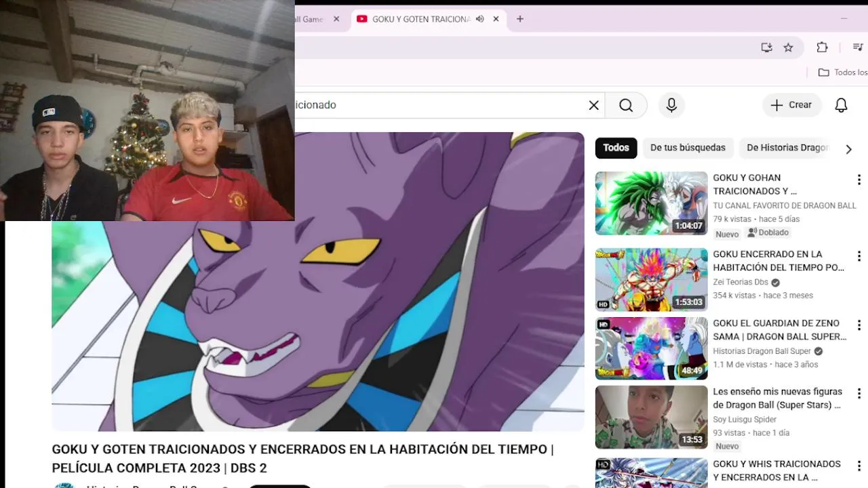Close the GOKU Y GOTEN TRAICIONADOS tab
Image resolution: width=868 pixels, height=488 pixels.
pos(496,19)
